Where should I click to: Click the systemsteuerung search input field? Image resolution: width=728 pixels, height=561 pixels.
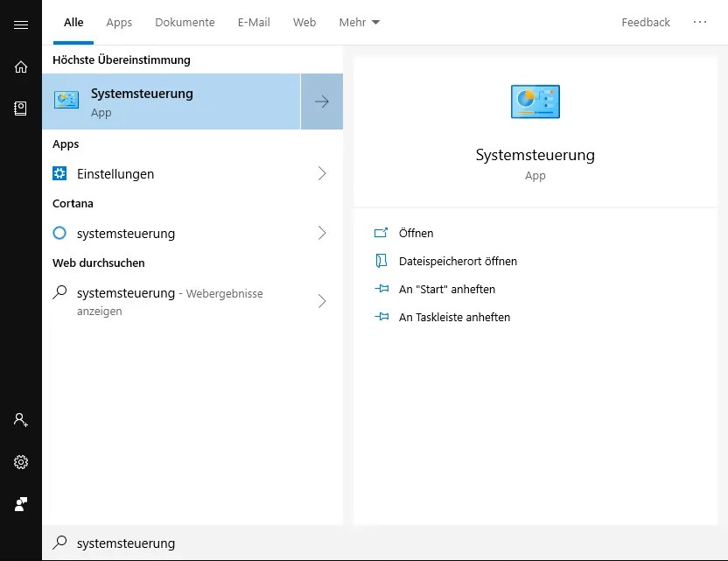click(x=175, y=543)
